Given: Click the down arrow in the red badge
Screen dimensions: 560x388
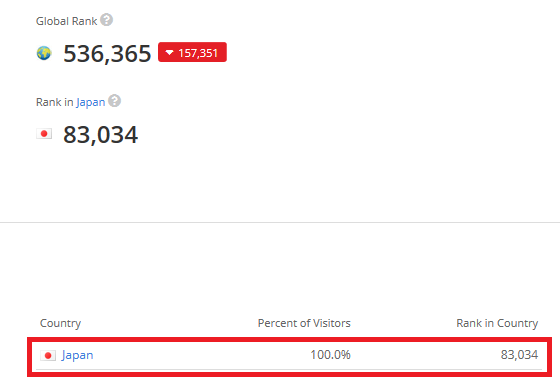Looking at the screenshot, I should [x=169, y=53].
